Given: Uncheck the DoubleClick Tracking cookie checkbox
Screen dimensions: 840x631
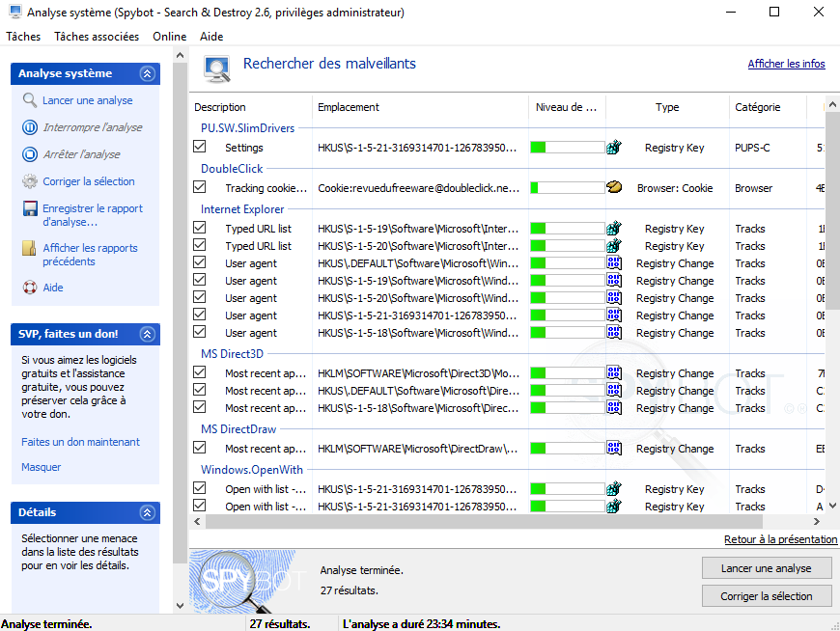Looking at the screenshot, I should point(199,187).
